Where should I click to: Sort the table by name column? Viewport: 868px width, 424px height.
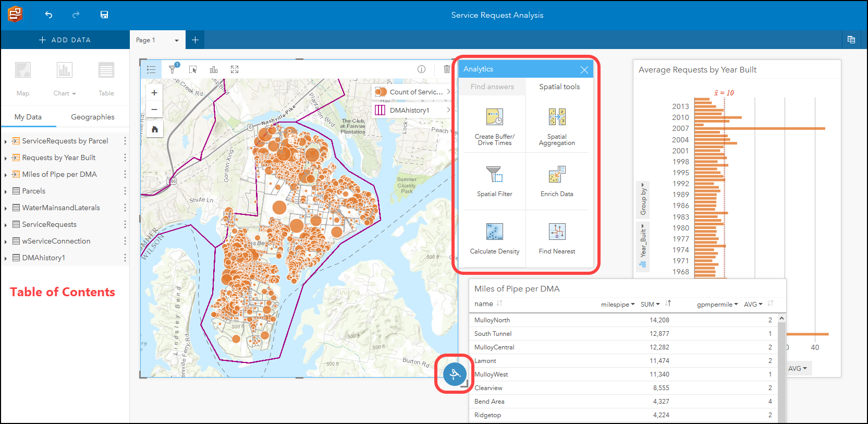(499, 304)
